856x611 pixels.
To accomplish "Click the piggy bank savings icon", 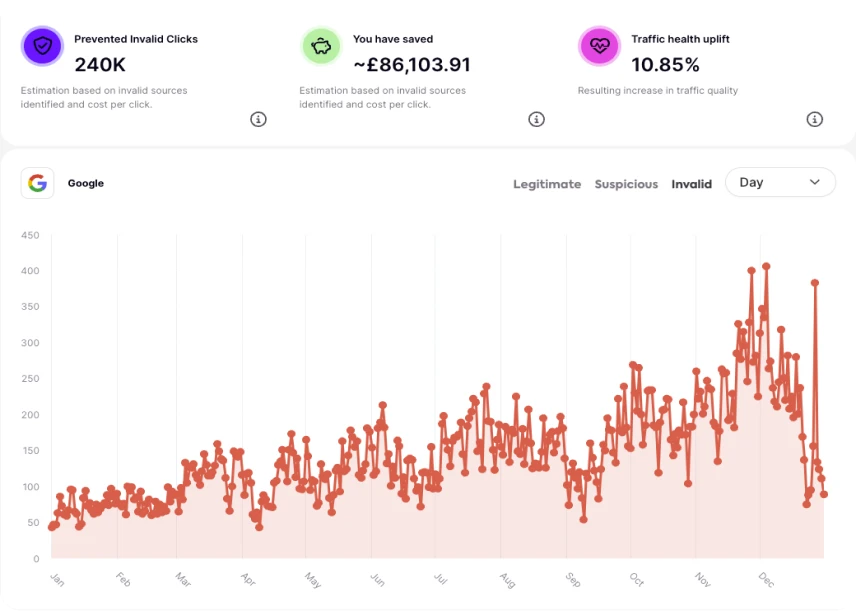I will tap(321, 46).
